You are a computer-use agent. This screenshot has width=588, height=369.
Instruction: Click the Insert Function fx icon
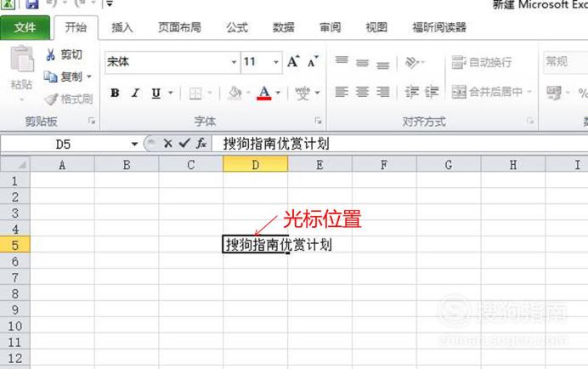(x=201, y=144)
